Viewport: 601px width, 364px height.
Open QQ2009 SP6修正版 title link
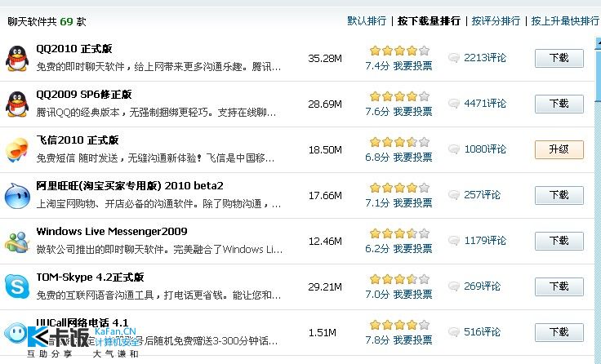tap(84, 94)
